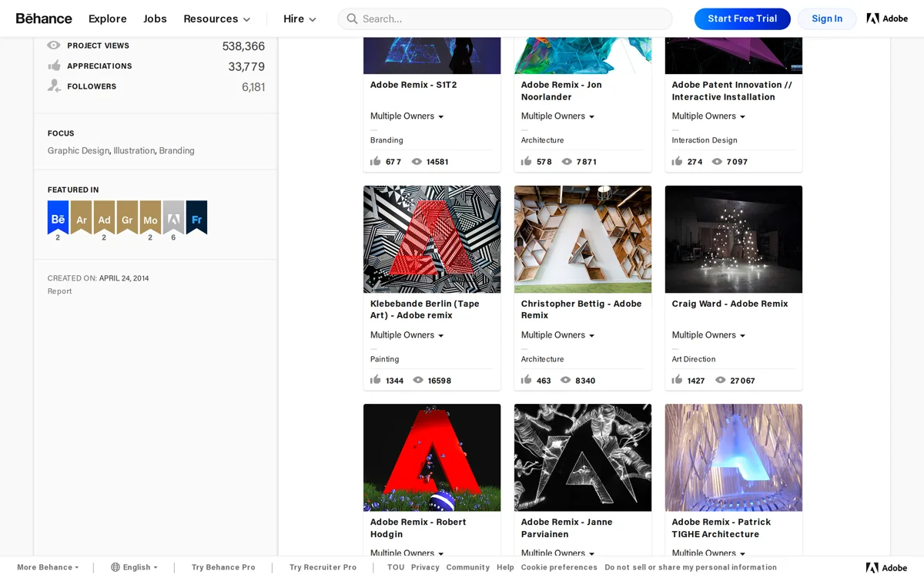Click thumbs-up icon on Jon Noorlander card
The height and width of the screenshot is (578, 924).
pos(527,161)
